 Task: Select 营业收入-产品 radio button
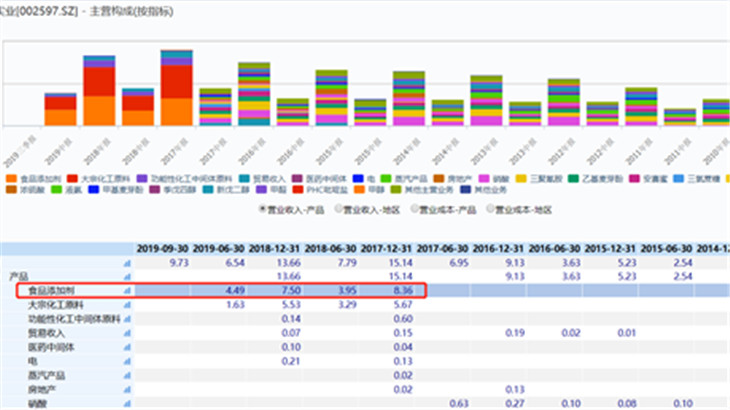(263, 209)
